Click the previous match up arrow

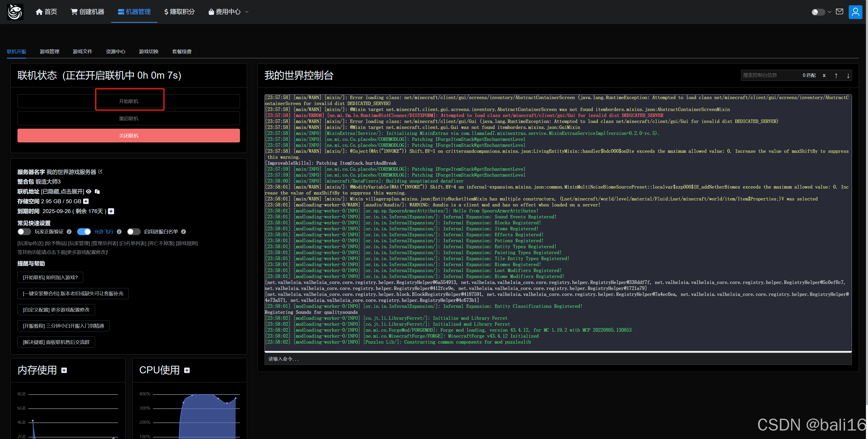836,75
